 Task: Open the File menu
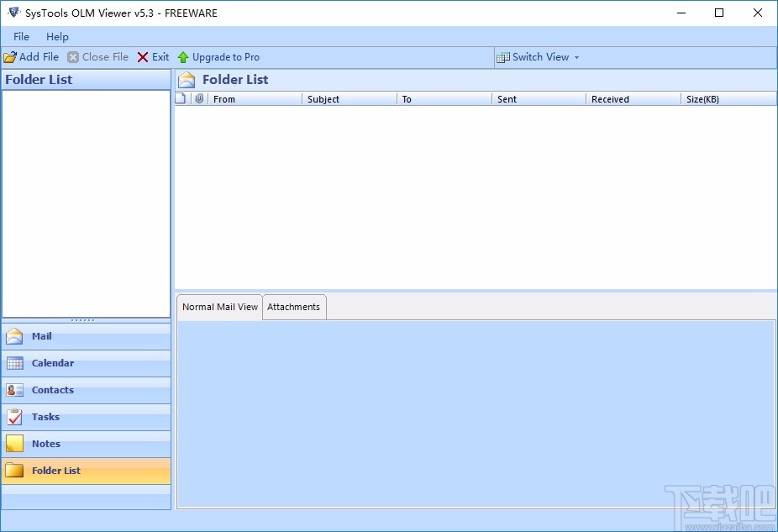tap(20, 36)
